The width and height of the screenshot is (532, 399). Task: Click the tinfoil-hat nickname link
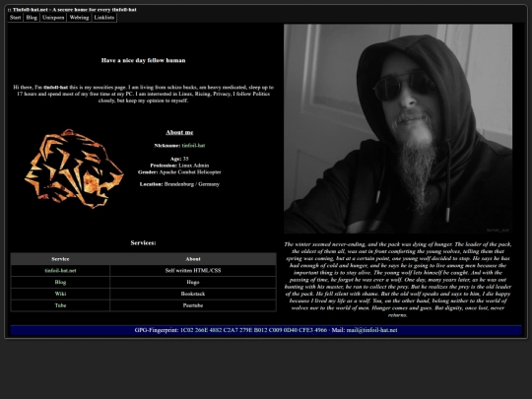click(x=193, y=146)
